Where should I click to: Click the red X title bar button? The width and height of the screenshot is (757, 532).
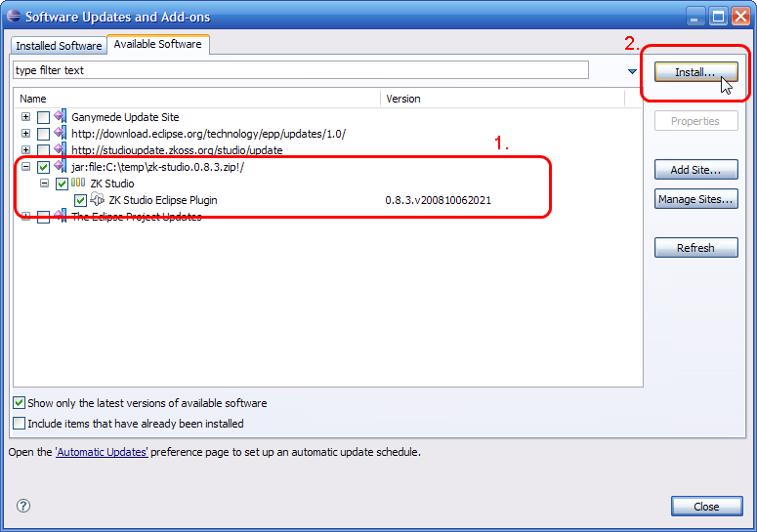[x=740, y=17]
